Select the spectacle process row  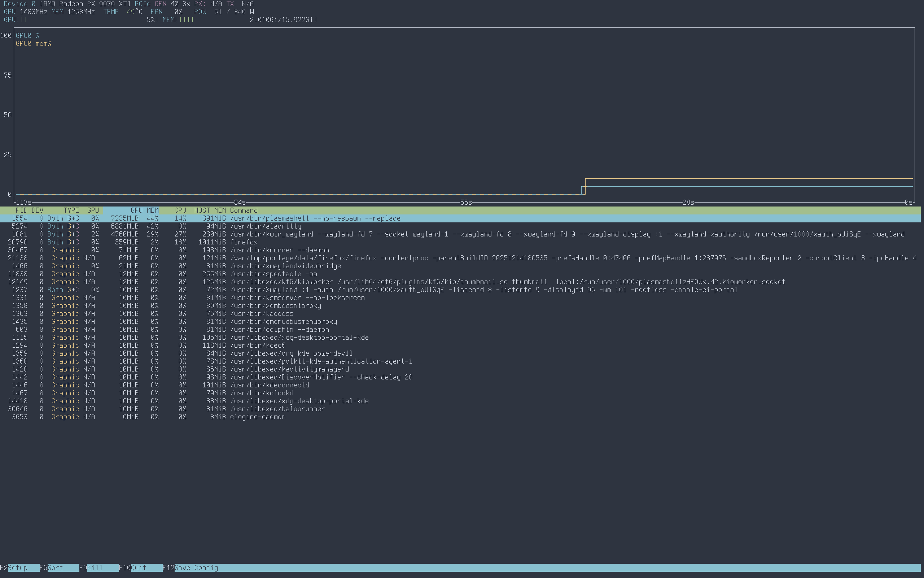coord(273,274)
